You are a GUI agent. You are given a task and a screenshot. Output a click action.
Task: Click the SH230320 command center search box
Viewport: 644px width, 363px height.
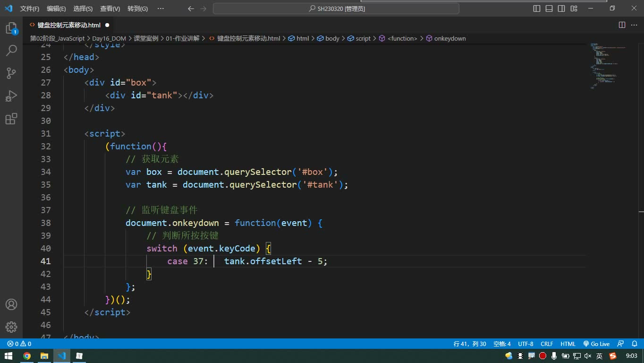tap(336, 9)
